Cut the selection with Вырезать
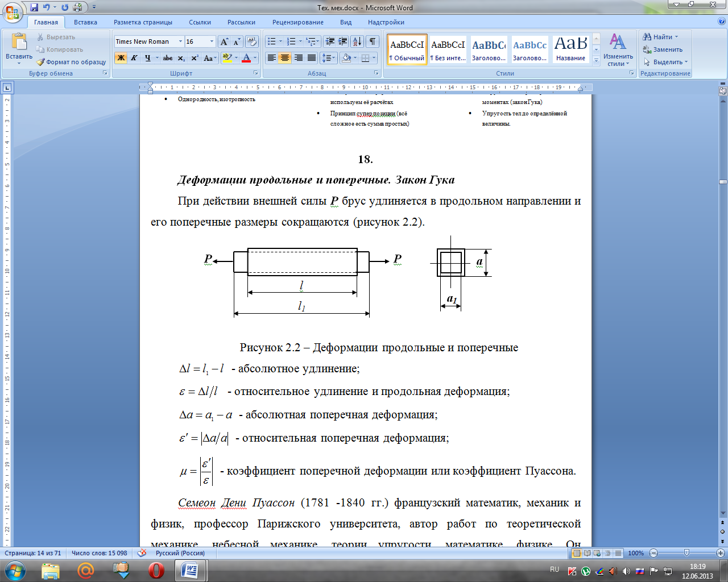 (x=56, y=37)
